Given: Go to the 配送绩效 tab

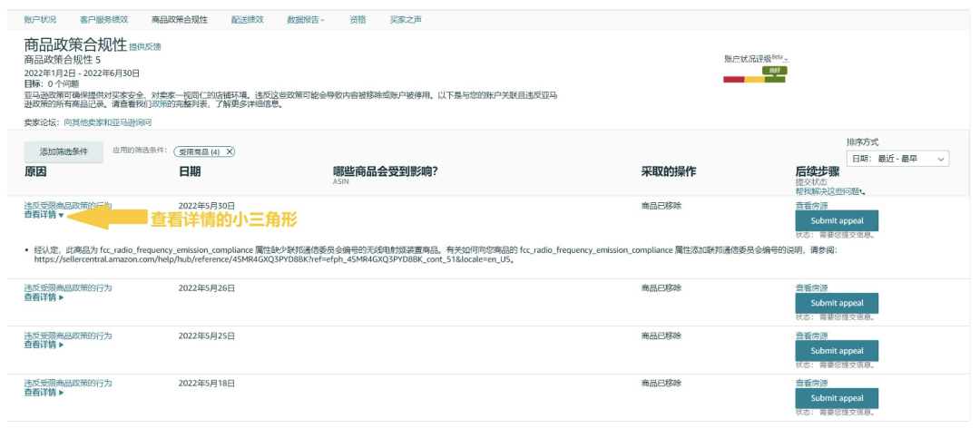Looking at the screenshot, I should (248, 19).
